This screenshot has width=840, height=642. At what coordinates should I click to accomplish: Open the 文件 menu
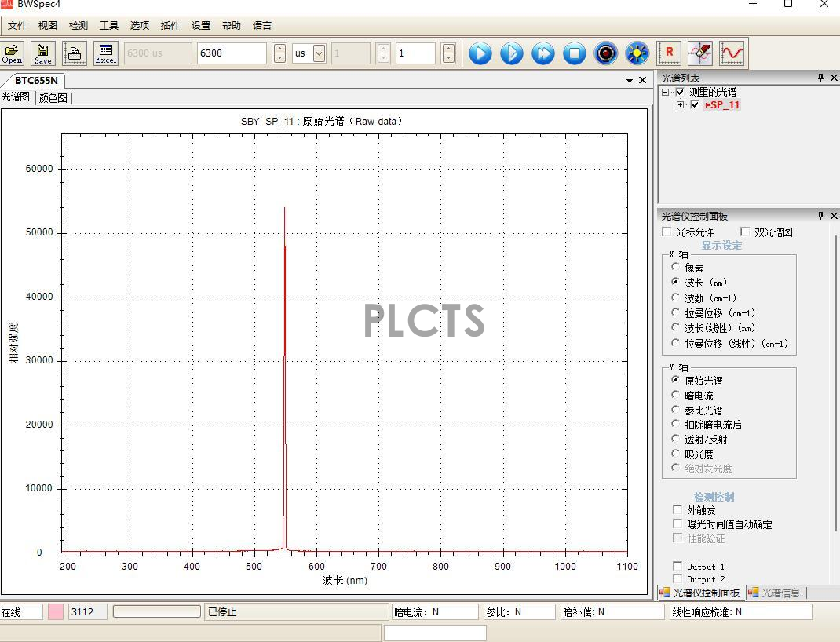[x=17, y=26]
